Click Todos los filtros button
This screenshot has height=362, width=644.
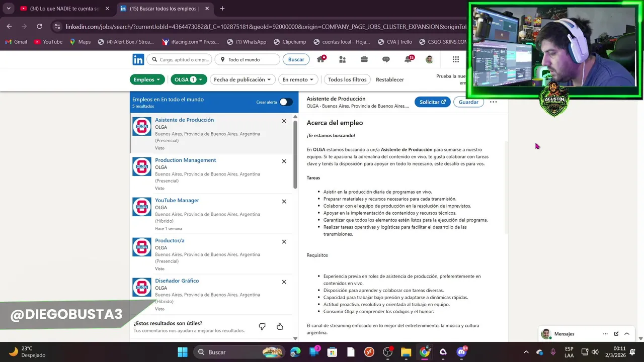347,79
